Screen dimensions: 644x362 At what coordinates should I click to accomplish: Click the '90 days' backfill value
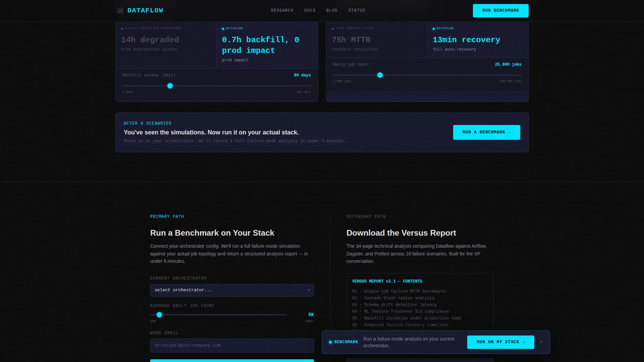(x=302, y=75)
